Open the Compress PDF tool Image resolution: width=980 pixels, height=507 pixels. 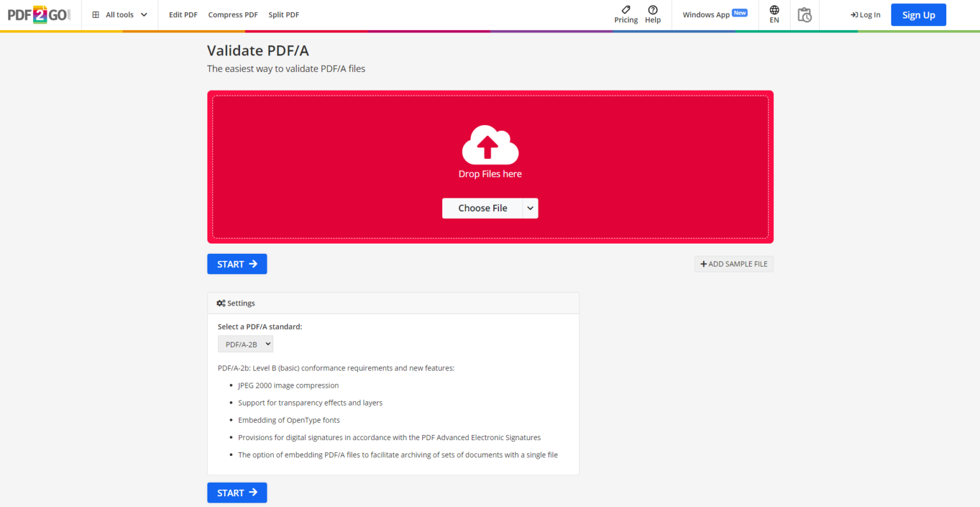coord(233,14)
